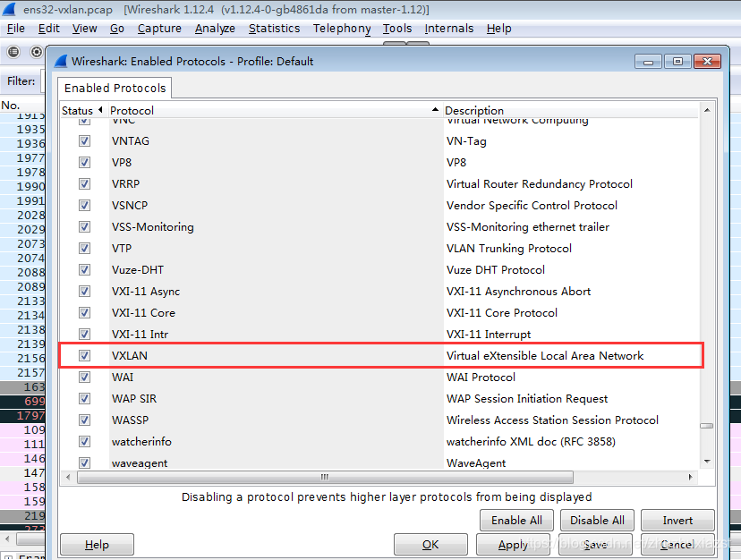Click the vertical scrollbar thumb

706,426
